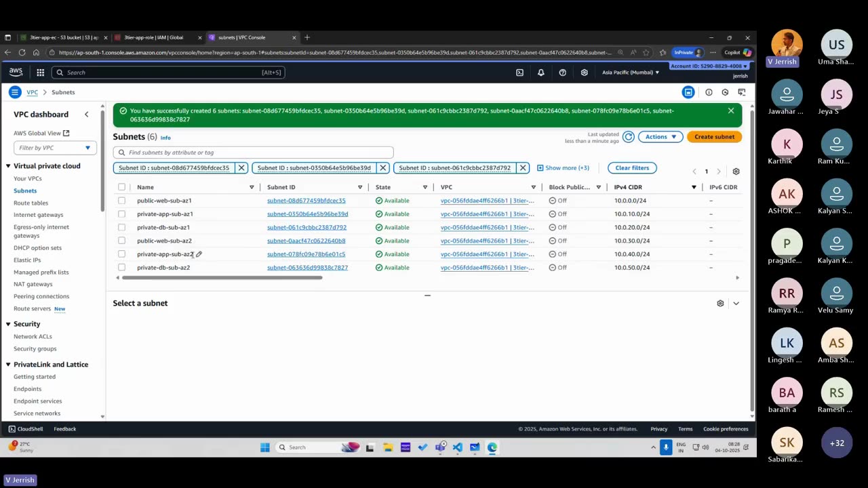
Task: Open File Explorer from the taskbar
Action: [x=388, y=447]
